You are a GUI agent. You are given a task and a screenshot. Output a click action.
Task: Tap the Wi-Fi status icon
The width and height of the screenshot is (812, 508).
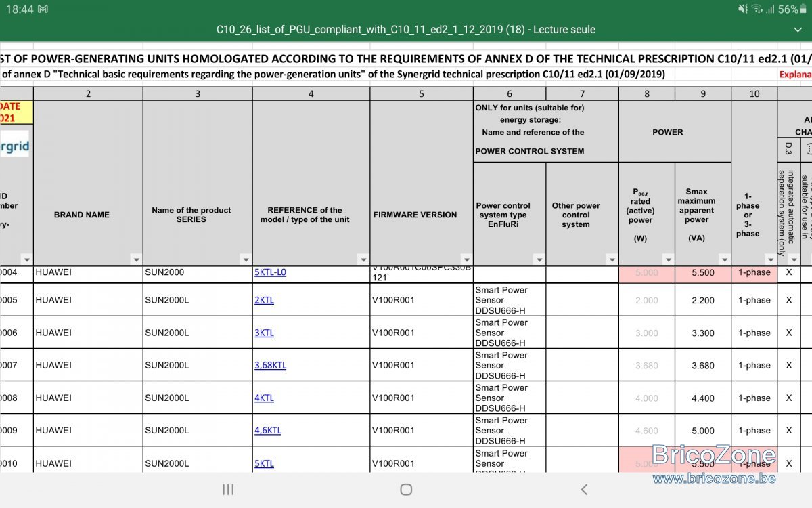(x=757, y=9)
